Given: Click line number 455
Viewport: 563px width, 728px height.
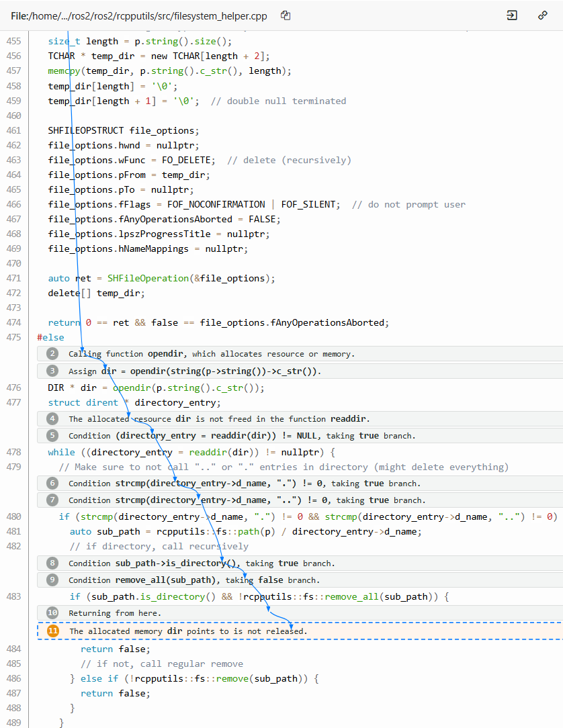Looking at the screenshot, I should [x=14, y=42].
